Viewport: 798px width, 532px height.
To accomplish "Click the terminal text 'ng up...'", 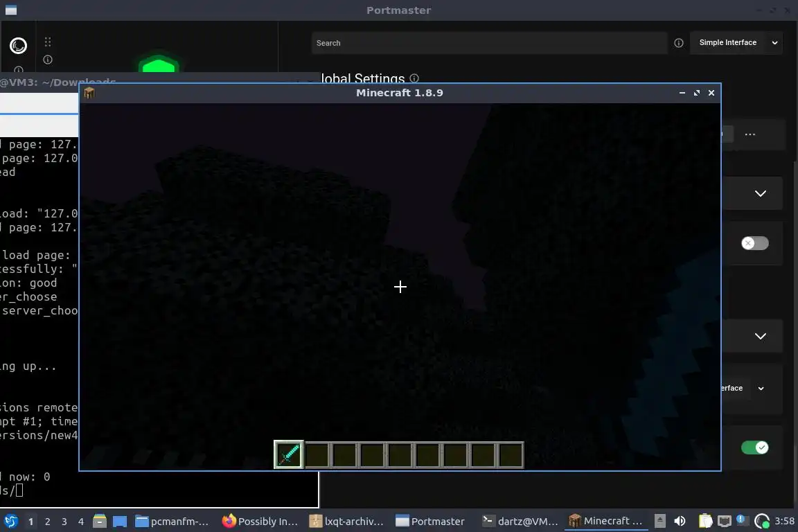I will pos(28,366).
